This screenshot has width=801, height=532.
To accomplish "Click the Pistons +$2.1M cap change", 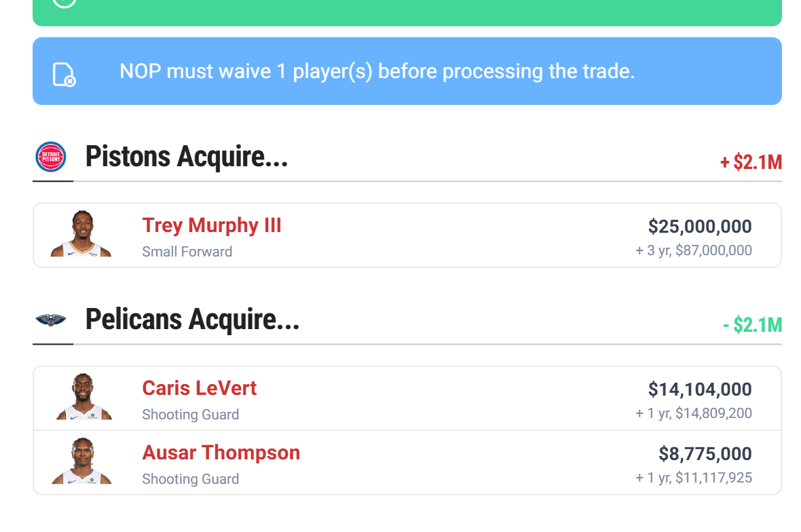I will [x=751, y=163].
